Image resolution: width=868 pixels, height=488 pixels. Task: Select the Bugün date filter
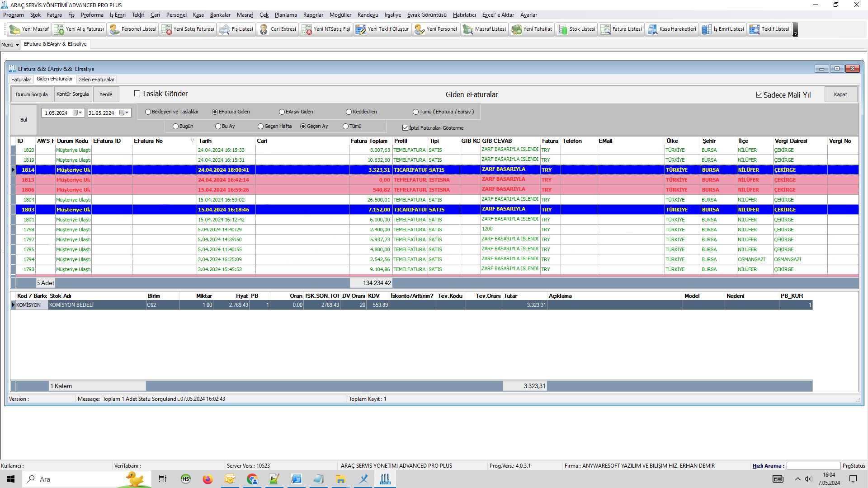(175, 127)
